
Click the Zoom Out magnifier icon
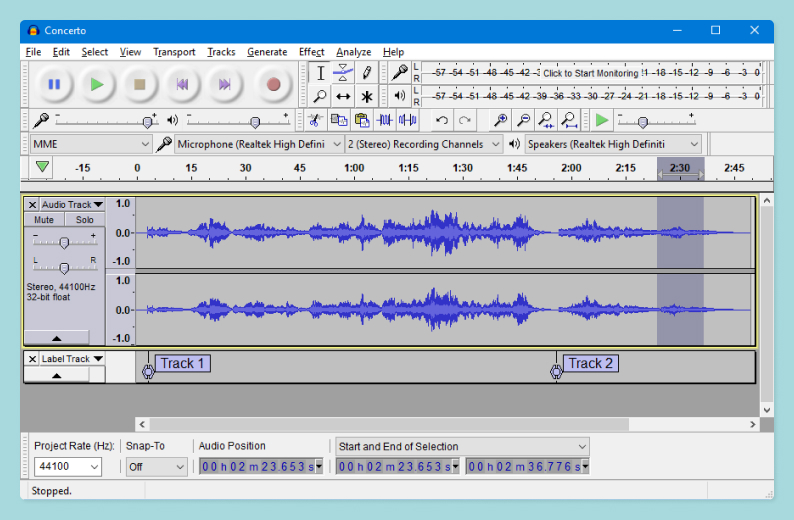point(523,121)
